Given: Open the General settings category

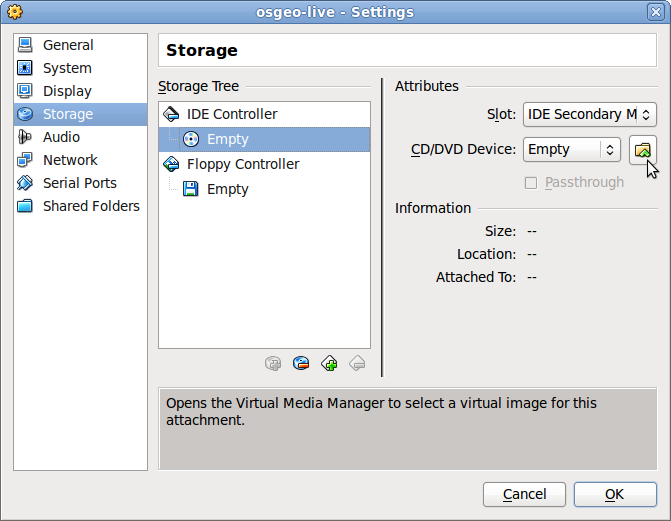Looking at the screenshot, I should pyautogui.click(x=68, y=45).
